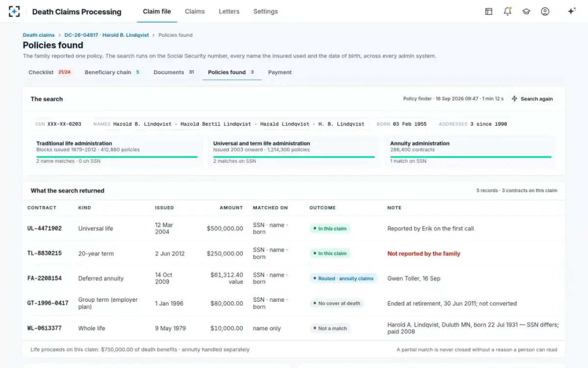Switch to the Checklist tab
Screen dimensions: 588x368
point(49,72)
